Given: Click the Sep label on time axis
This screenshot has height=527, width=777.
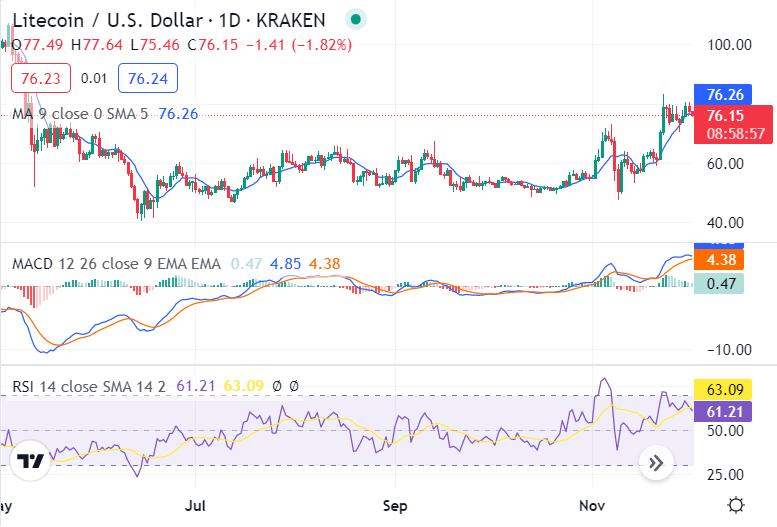Looking at the screenshot, I should (x=396, y=505).
